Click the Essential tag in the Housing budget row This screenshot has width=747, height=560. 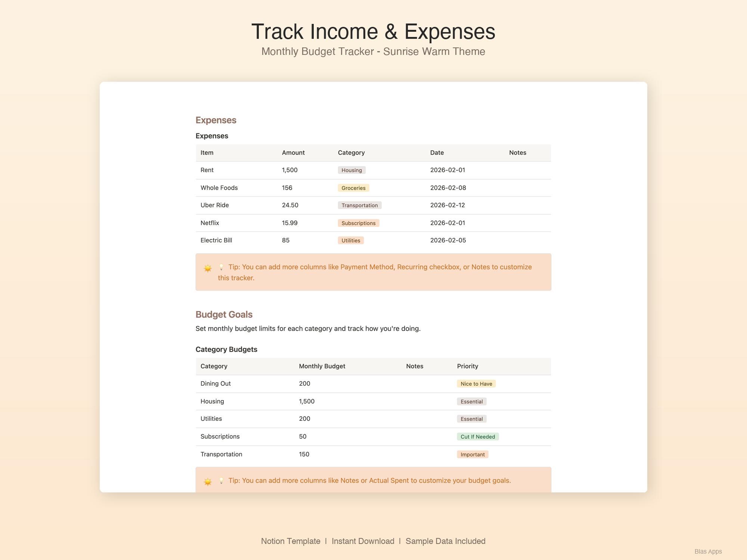point(472,402)
